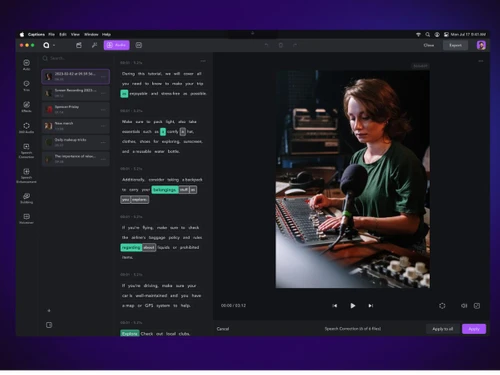
Task: Expand the dropdown arrow beside the Captions logo
Action: [x=54, y=45]
